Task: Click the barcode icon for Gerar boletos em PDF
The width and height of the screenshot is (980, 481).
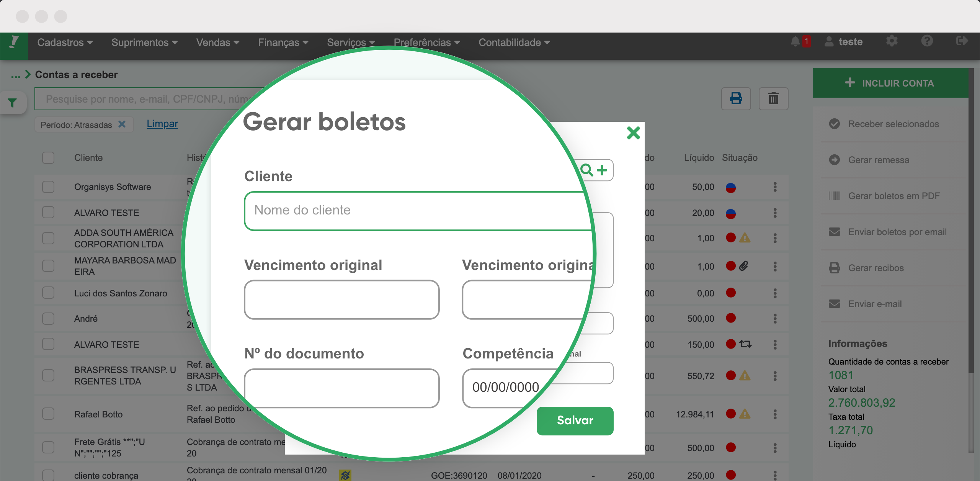Action: [x=835, y=196]
